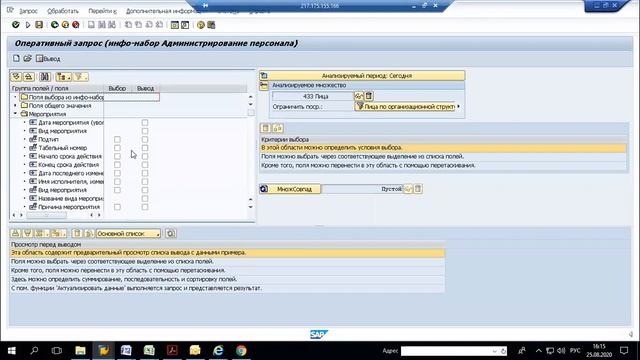Click the Print icon in top toolbar
Screen dimensions: 640x360
(x=91, y=25)
